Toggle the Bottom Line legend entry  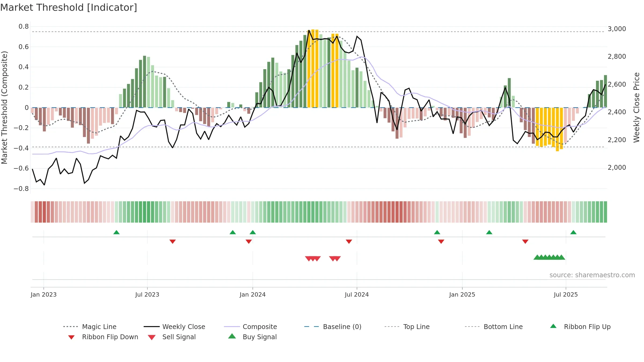click(x=494, y=327)
